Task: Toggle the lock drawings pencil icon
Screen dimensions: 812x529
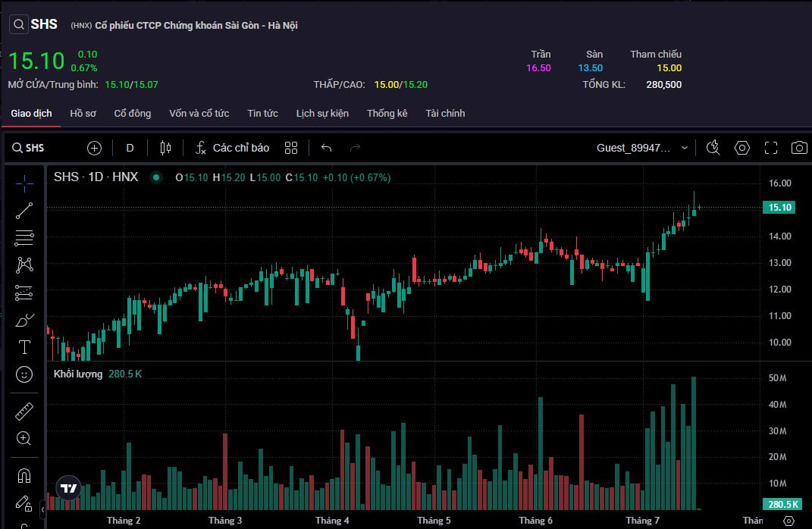Action: tap(24, 503)
